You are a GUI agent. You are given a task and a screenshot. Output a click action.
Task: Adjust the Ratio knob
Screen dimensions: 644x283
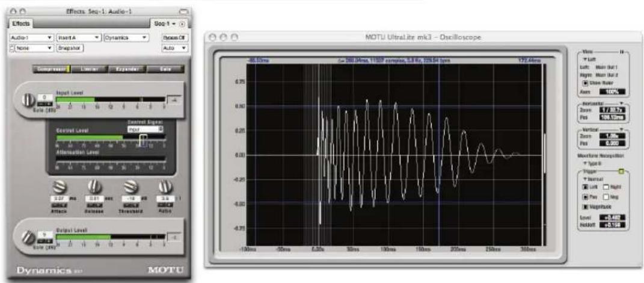click(165, 187)
